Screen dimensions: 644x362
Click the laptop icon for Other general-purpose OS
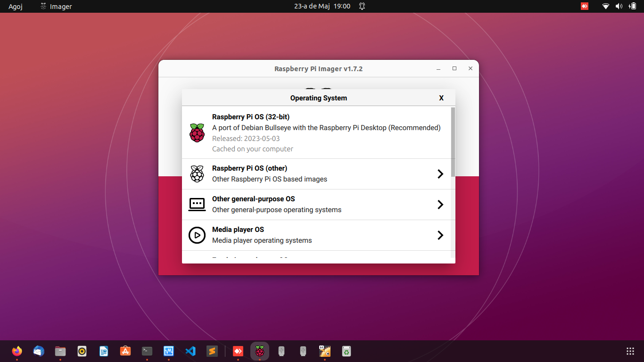197,205
